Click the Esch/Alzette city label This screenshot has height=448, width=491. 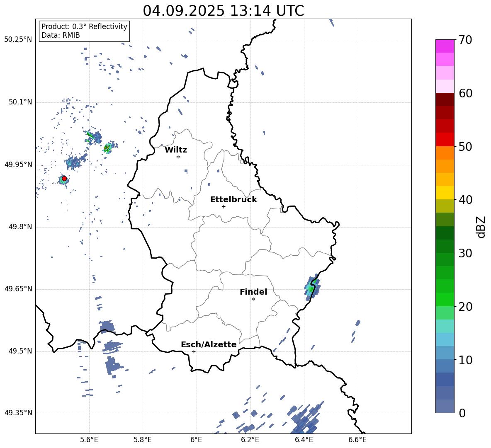pos(209,345)
